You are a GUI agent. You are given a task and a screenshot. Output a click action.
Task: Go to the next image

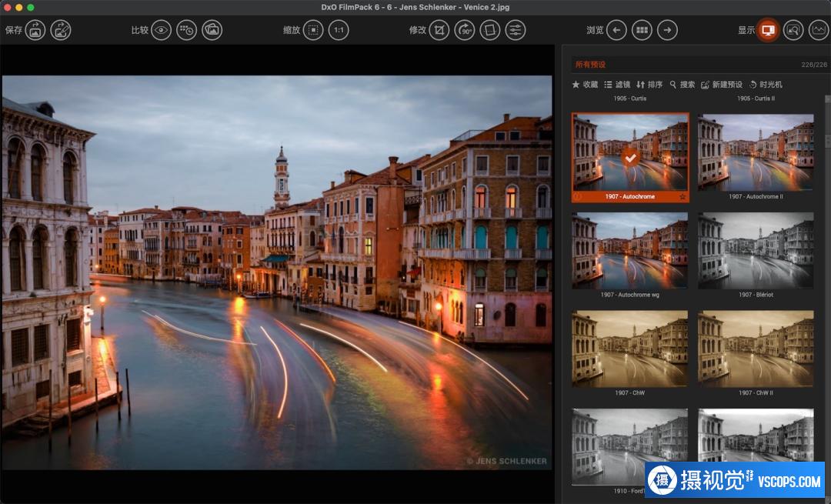(667, 30)
